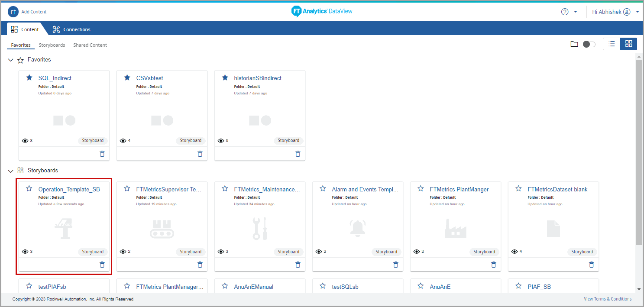Select the Storyboards sub-tab
The image size is (644, 307).
click(52, 45)
